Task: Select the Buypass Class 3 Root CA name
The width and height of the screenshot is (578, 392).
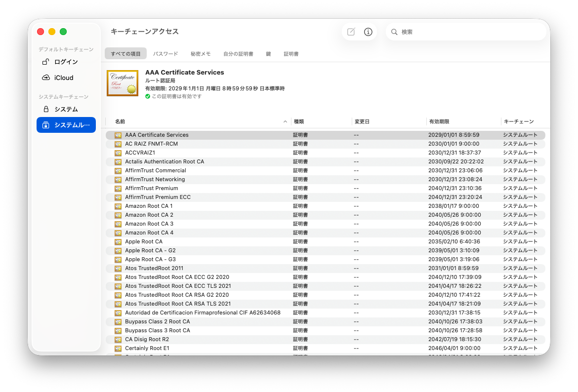Action: (158, 330)
